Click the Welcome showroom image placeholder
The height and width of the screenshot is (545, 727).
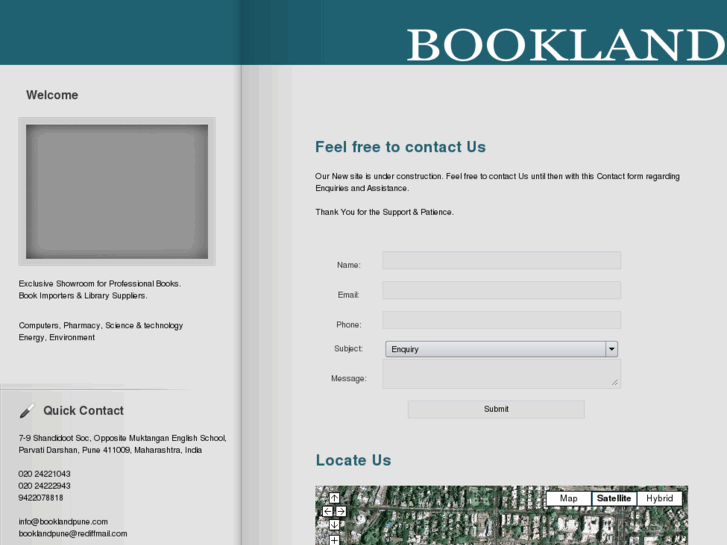pos(117,192)
